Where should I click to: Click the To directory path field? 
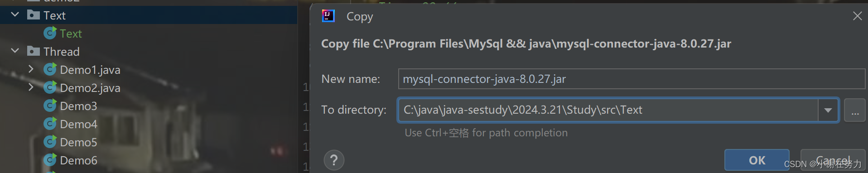[608, 110]
